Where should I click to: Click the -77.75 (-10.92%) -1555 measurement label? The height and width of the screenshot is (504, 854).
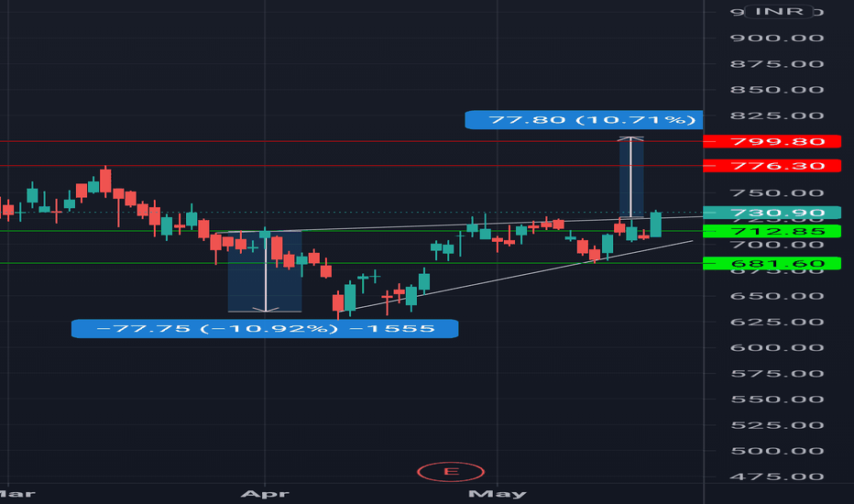point(265,329)
